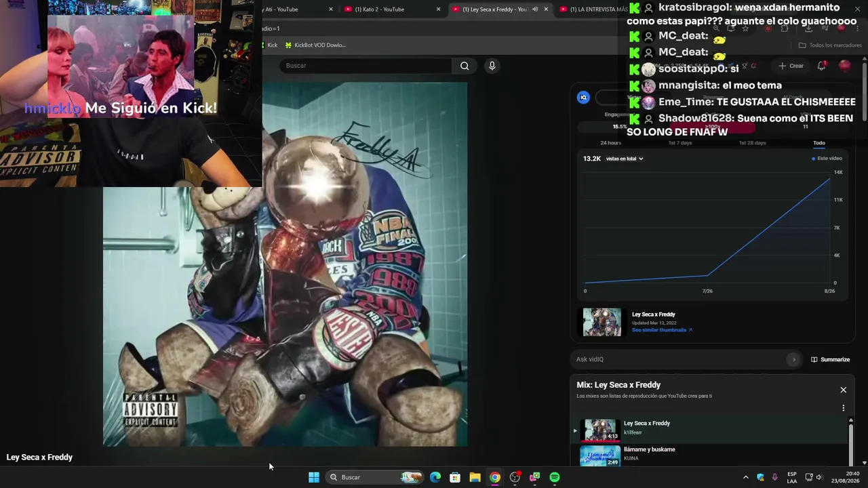
Task: Click the Ley Seca x Freddy title below video
Action: coord(39,457)
